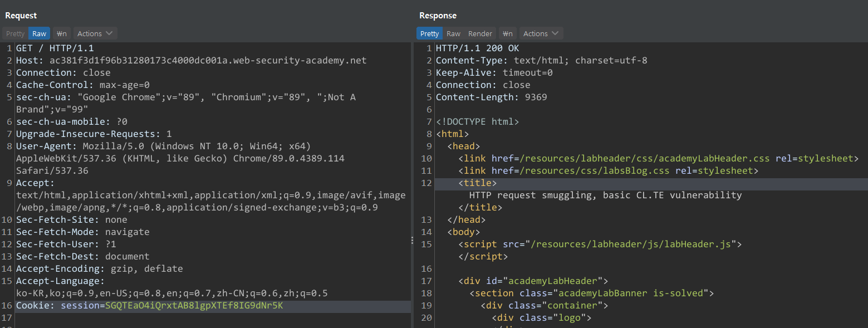Screen dimensions: 868x328
Task: Click the 'Cookie:' header name
Action: [35, 305]
